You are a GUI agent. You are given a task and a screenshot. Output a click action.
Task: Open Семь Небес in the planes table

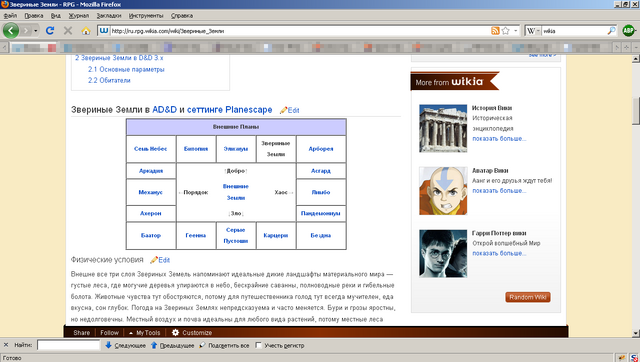click(151, 149)
